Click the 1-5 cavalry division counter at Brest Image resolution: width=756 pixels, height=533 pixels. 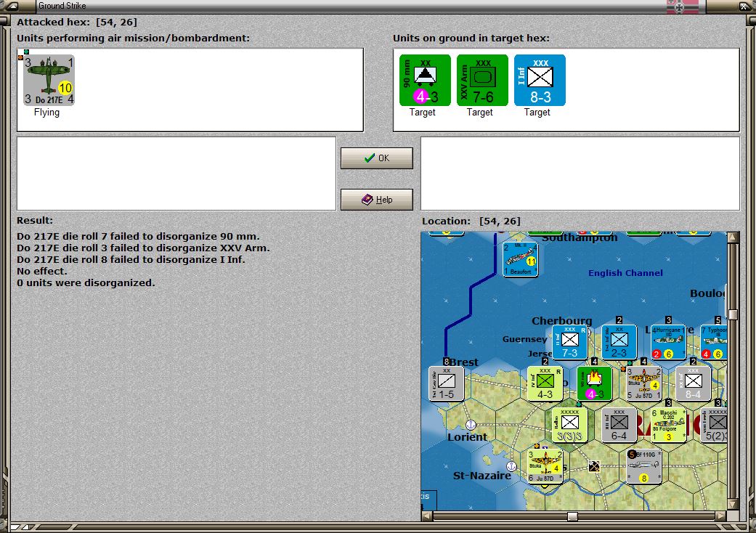tap(446, 383)
